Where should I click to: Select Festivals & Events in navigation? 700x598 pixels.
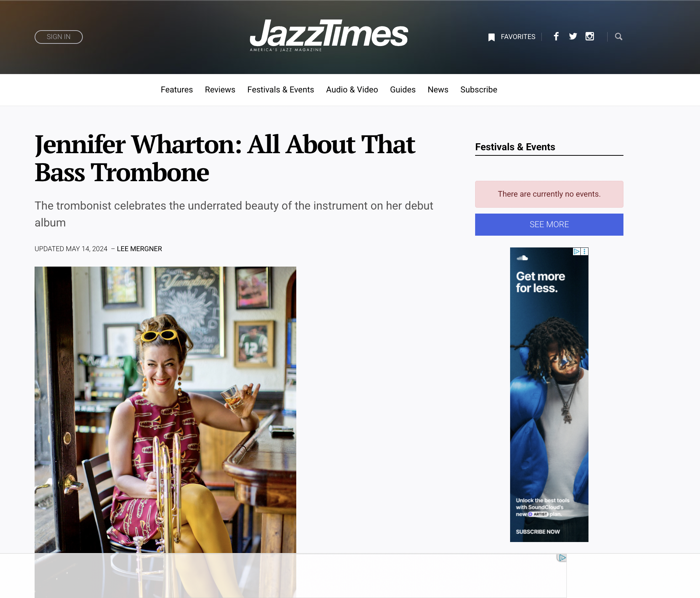280,90
